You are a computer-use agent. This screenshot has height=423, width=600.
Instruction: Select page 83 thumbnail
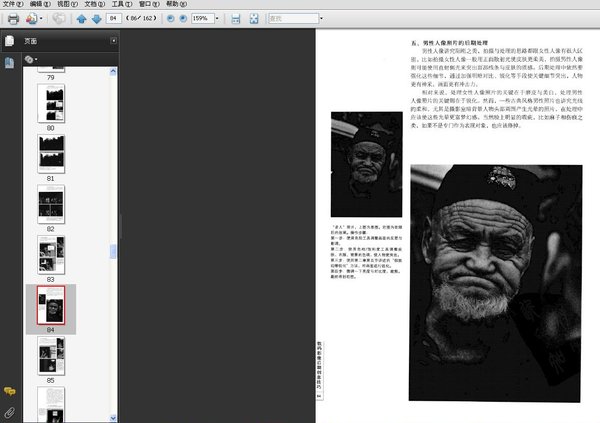tap(51, 255)
